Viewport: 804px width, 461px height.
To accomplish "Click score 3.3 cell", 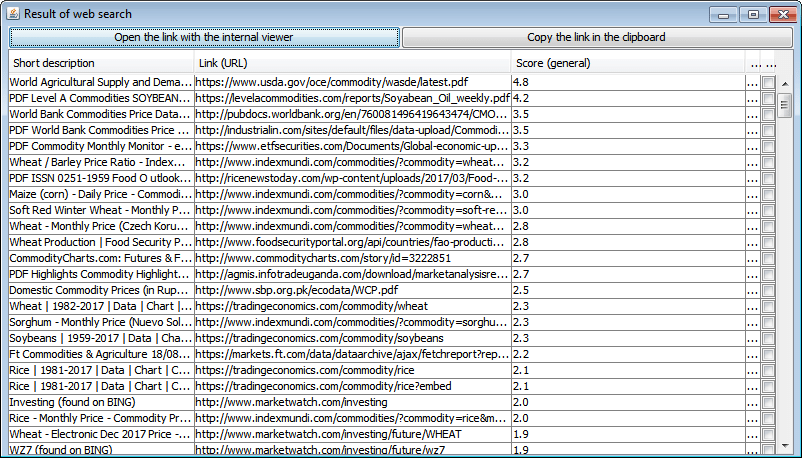I will coord(628,147).
